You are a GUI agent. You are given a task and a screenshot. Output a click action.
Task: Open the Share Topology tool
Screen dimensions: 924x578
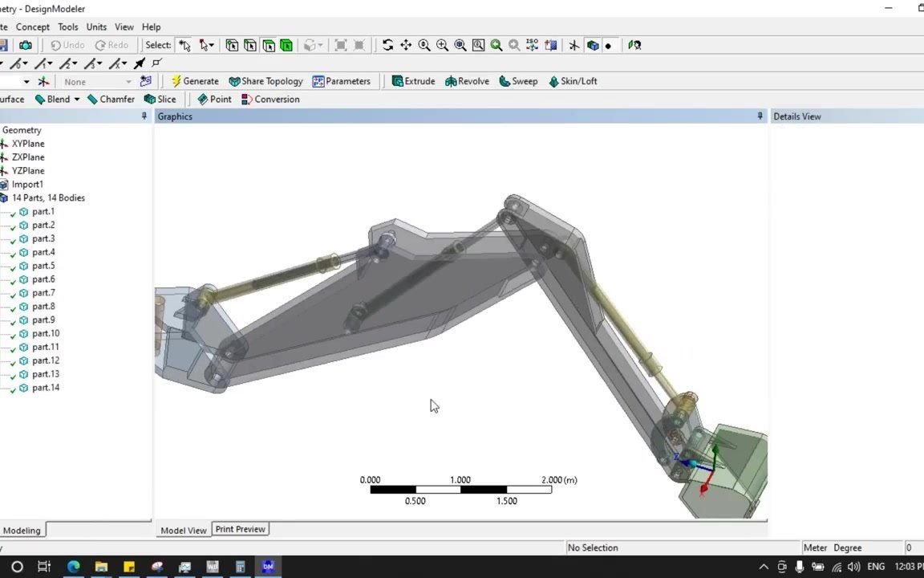[265, 81]
